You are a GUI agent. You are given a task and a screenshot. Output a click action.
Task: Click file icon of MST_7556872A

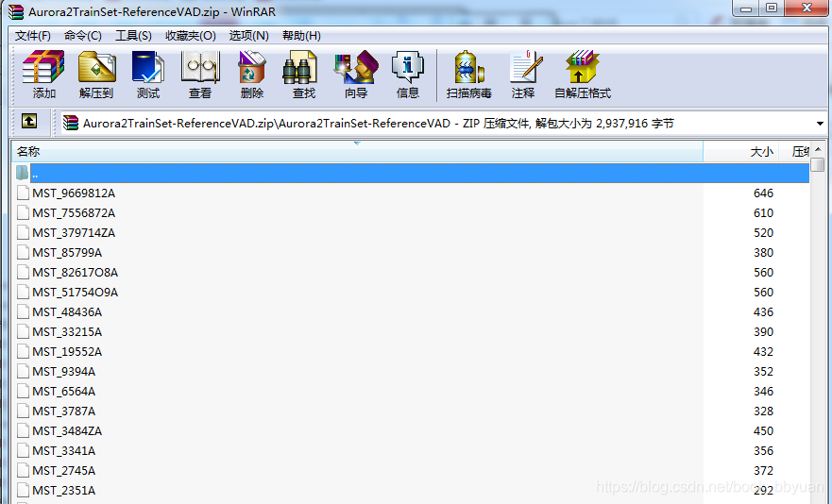23,212
